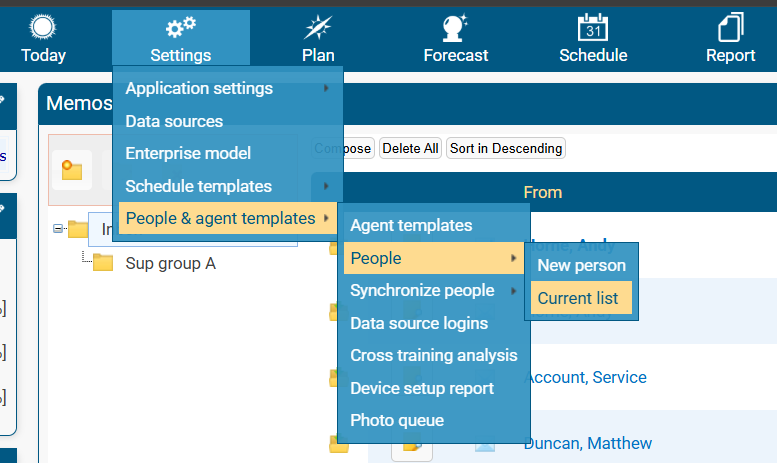Click the Settings gears icon
The image size is (777, 463).
pyautogui.click(x=180, y=27)
